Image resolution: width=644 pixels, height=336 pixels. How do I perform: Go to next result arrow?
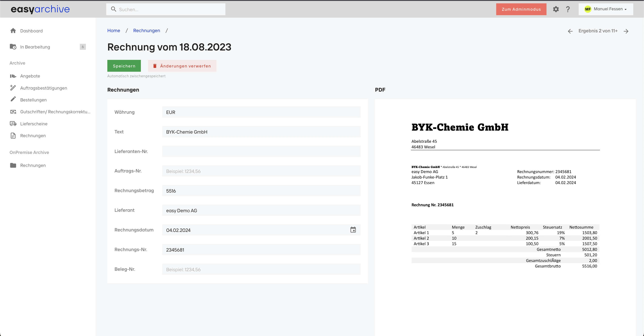626,31
